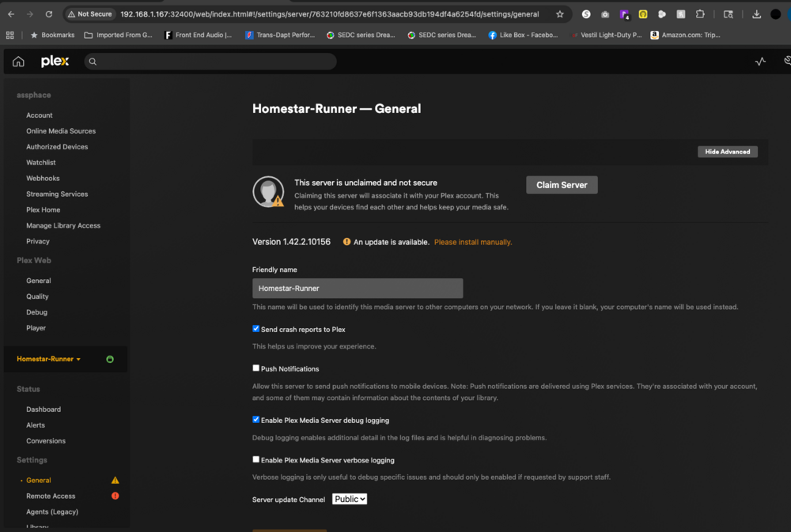Open Manage Library Access
Viewport: 791px width, 532px height.
click(x=63, y=225)
